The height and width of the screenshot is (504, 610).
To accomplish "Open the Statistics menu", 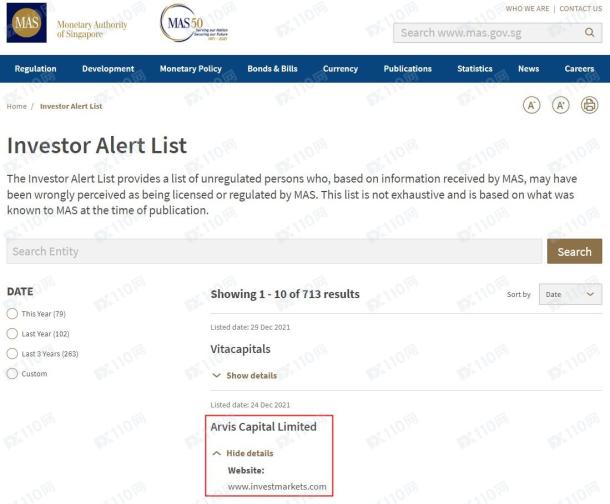I will [x=475, y=69].
